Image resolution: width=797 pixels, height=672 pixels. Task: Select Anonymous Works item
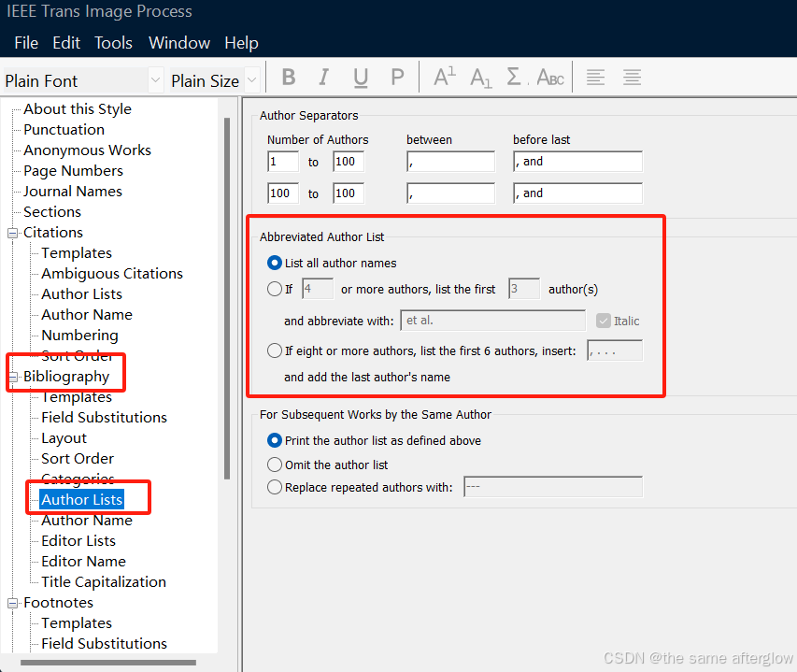click(88, 150)
